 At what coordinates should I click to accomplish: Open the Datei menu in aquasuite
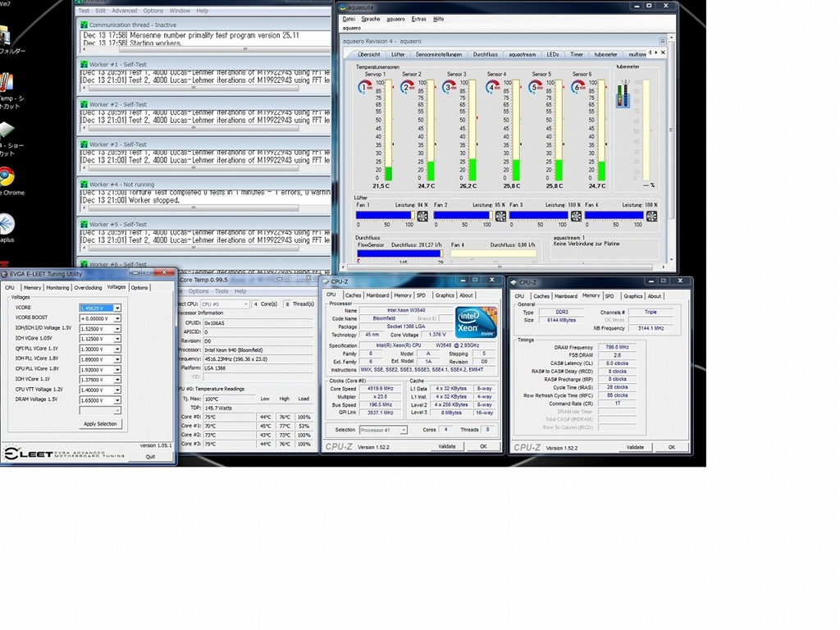[x=349, y=19]
